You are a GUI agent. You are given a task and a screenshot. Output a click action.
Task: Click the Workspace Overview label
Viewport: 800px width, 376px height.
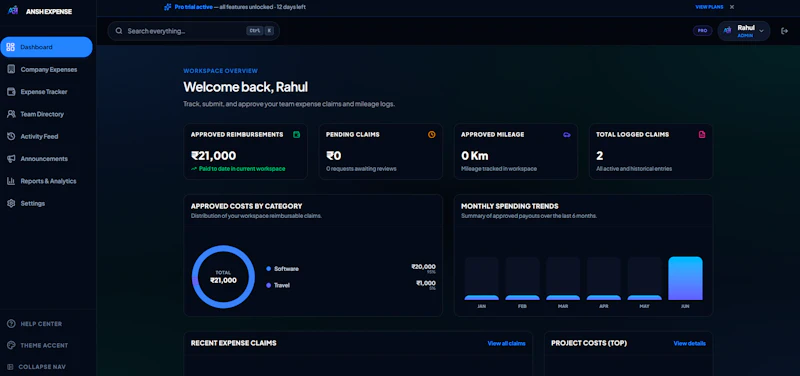[x=220, y=71]
